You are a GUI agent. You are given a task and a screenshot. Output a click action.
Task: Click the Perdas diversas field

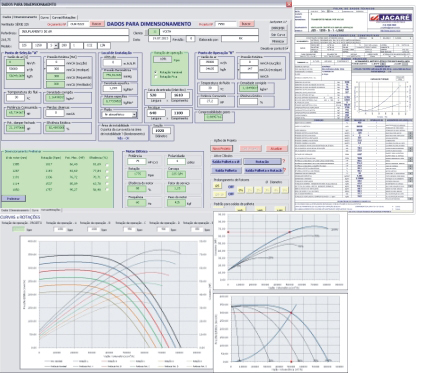coord(55,113)
